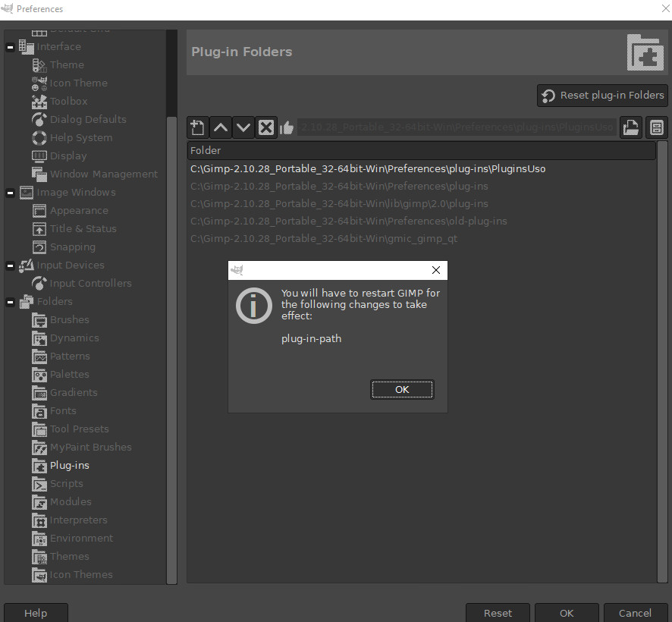
Task: Add a new folder entry icon
Action: pyautogui.click(x=198, y=127)
